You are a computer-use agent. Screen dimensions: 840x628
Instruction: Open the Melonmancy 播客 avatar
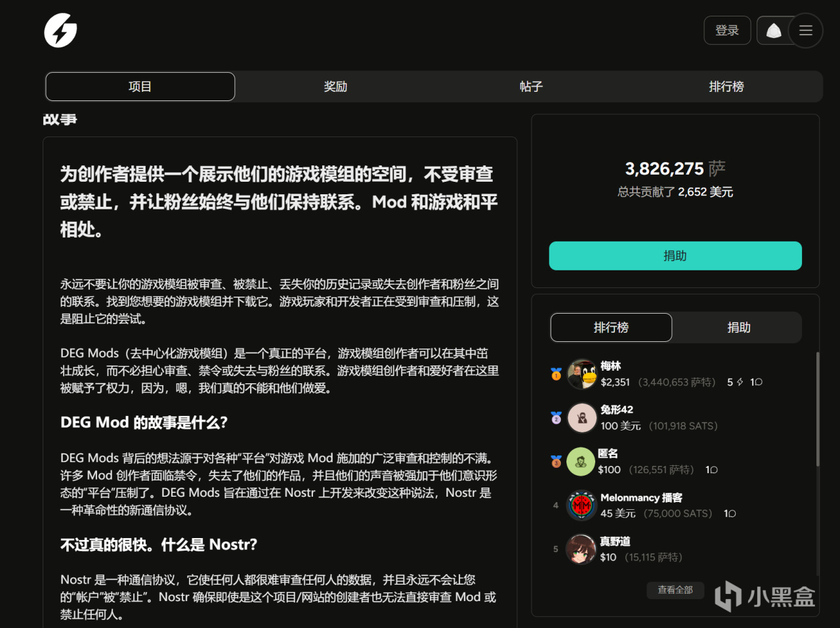[x=581, y=505]
